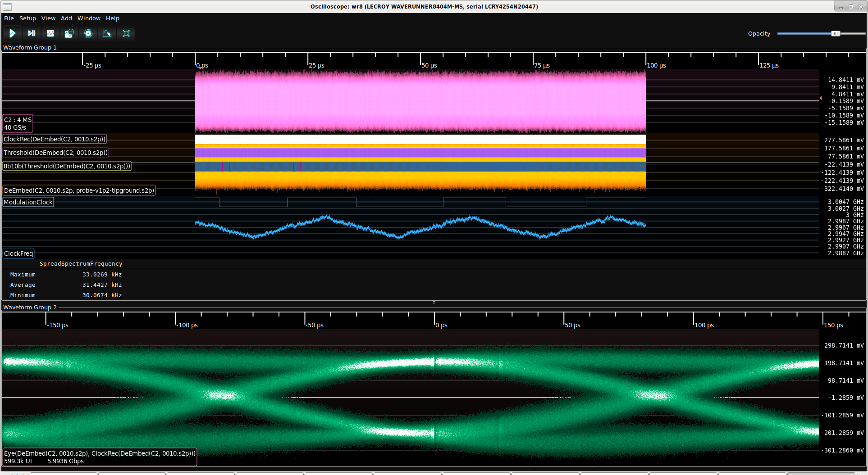
Task: Click the blue ClockFreq frequency trace
Action: tap(420, 227)
